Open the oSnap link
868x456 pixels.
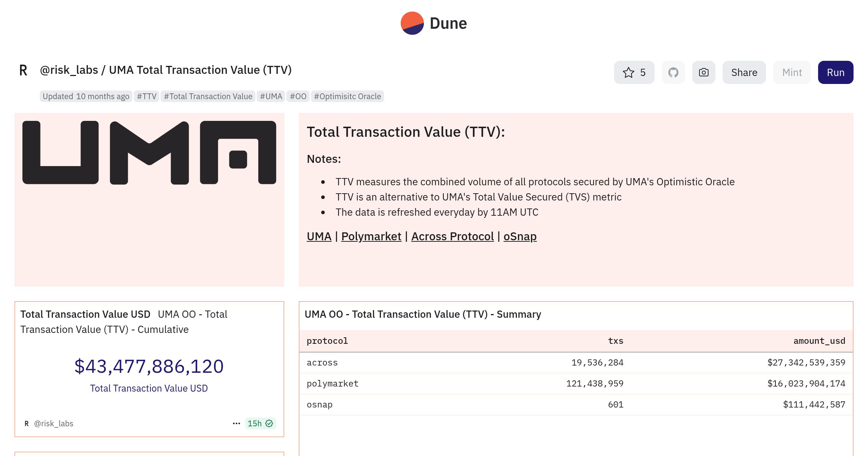520,236
